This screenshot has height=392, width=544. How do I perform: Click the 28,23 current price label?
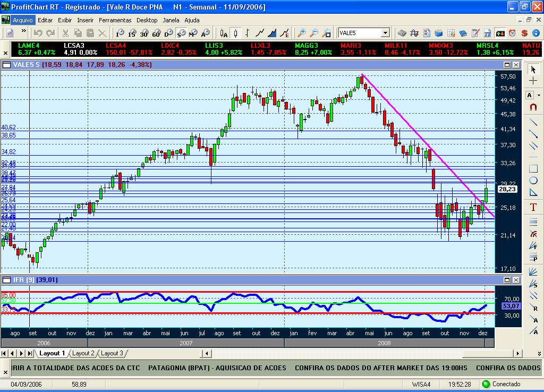tap(507, 189)
